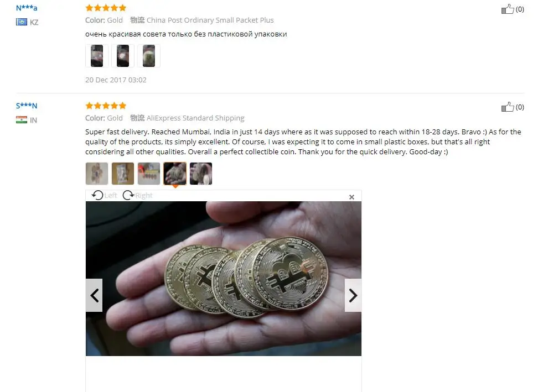Show the previous review photo
Viewport: 543px width, 392px height.
tap(94, 295)
